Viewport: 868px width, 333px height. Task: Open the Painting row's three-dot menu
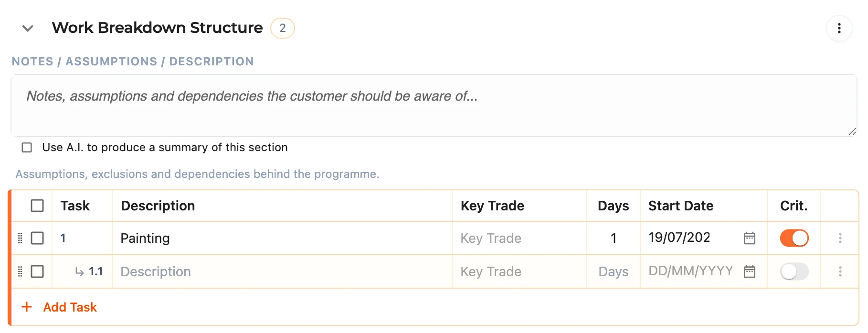click(x=840, y=238)
